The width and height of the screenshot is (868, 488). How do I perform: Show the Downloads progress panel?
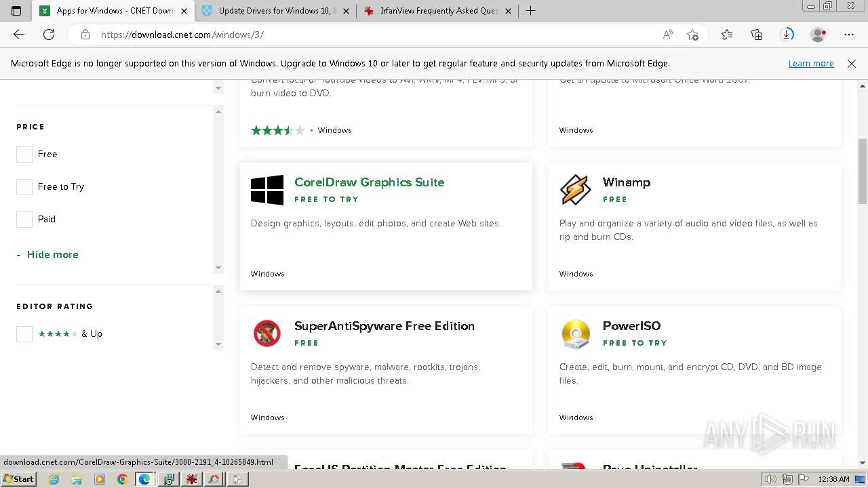(787, 35)
